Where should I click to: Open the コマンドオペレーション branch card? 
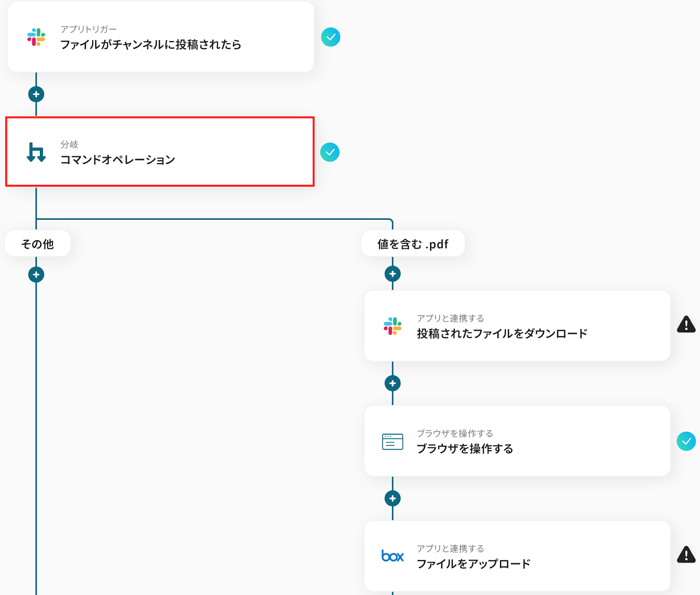point(160,152)
